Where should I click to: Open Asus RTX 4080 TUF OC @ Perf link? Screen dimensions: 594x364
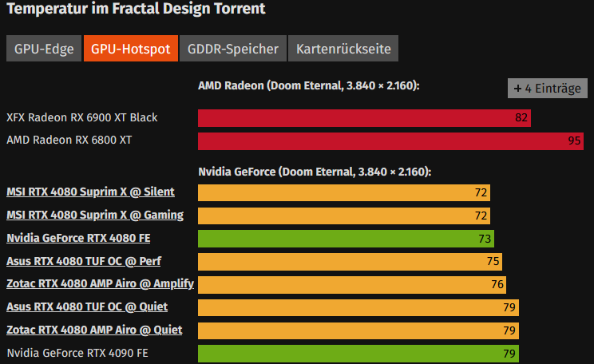coord(84,261)
